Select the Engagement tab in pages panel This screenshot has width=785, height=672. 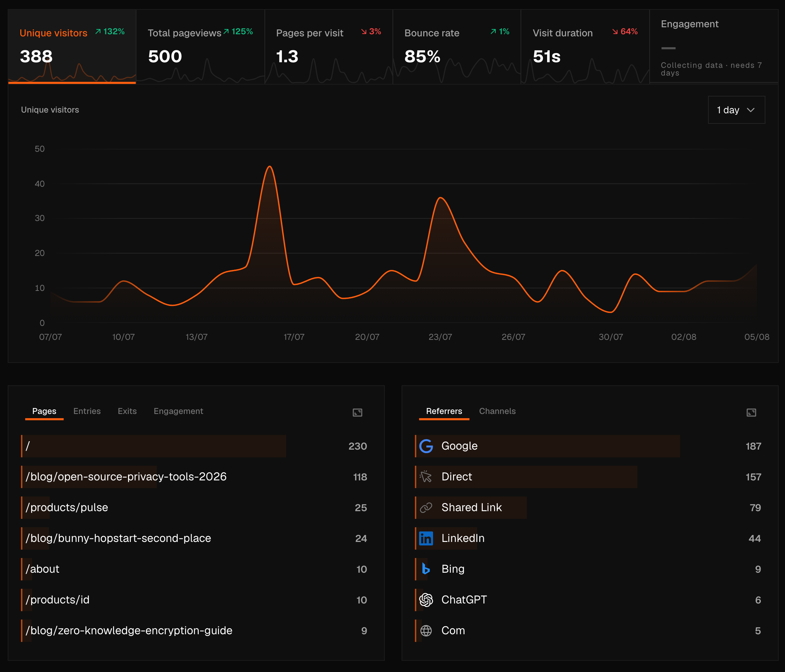click(178, 411)
